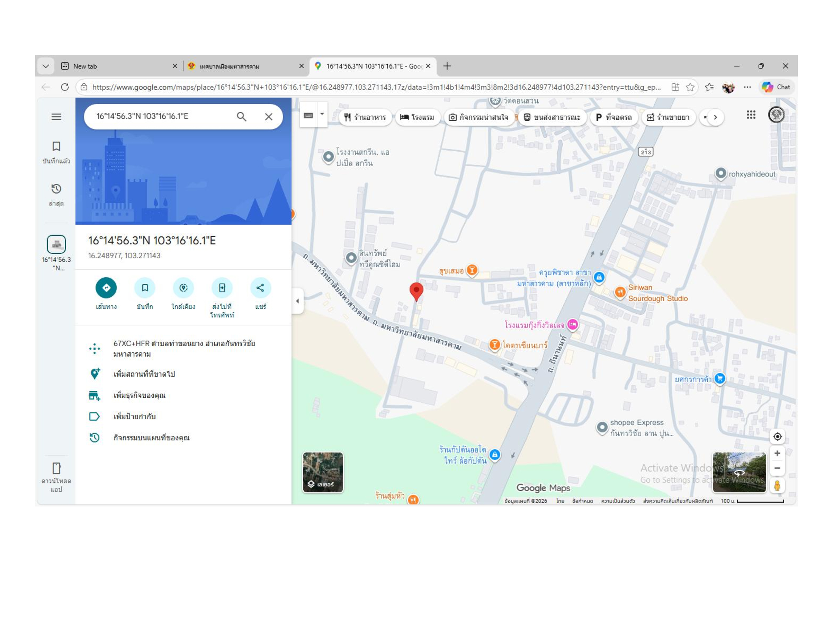Zoom in the map with the plus button

(777, 453)
